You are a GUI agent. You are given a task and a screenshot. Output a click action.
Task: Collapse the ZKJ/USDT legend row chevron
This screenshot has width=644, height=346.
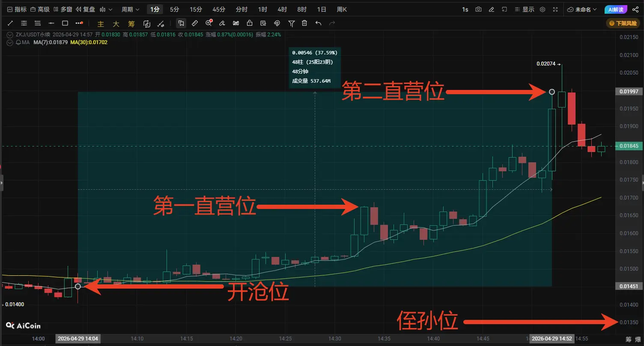pos(10,35)
